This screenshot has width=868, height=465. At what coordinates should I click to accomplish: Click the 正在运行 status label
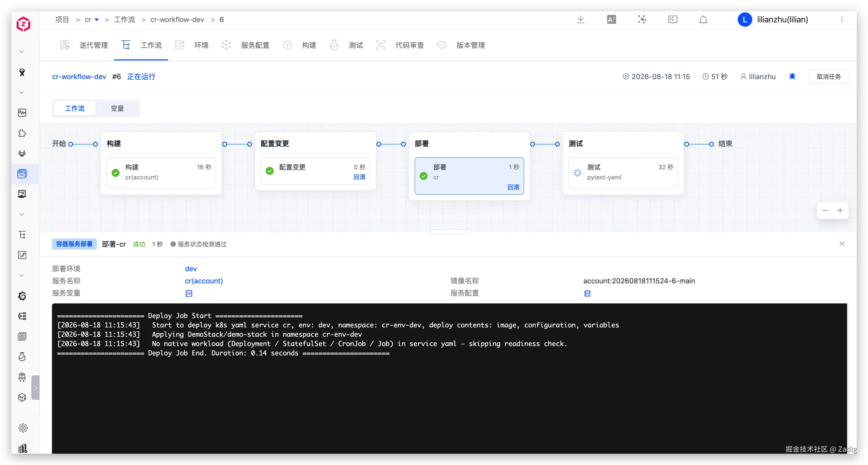(x=141, y=77)
